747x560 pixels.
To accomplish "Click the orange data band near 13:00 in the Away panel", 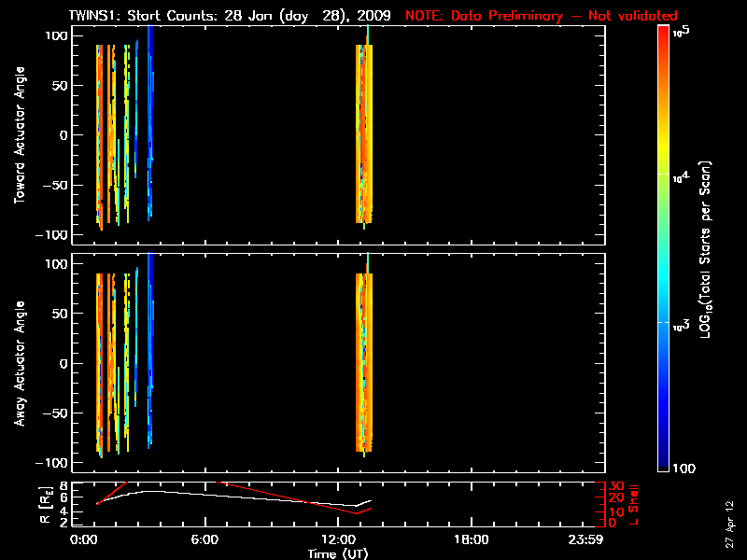I will point(364,364).
